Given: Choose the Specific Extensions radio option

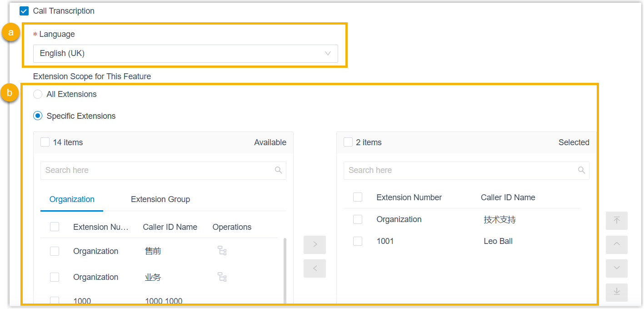Looking at the screenshot, I should click(x=38, y=116).
